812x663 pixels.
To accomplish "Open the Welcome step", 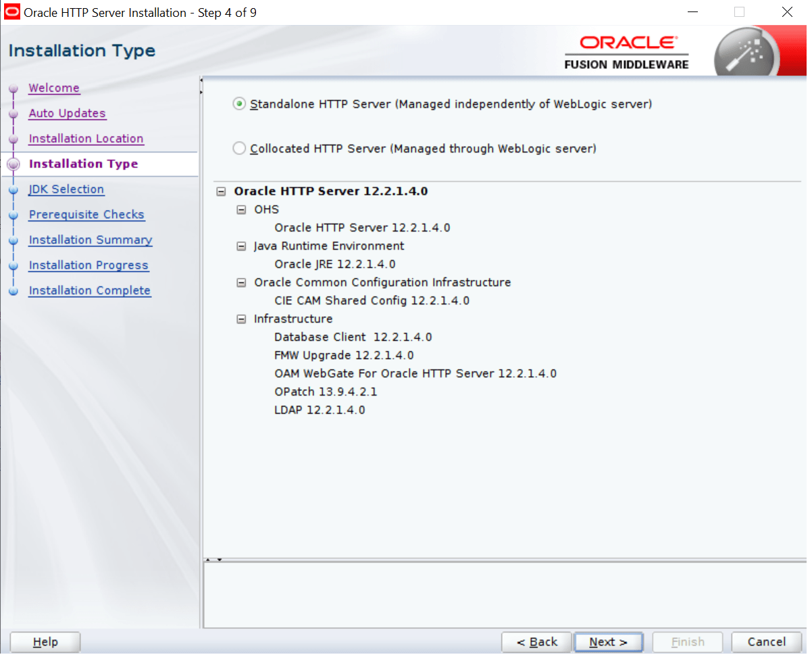I will (x=54, y=88).
